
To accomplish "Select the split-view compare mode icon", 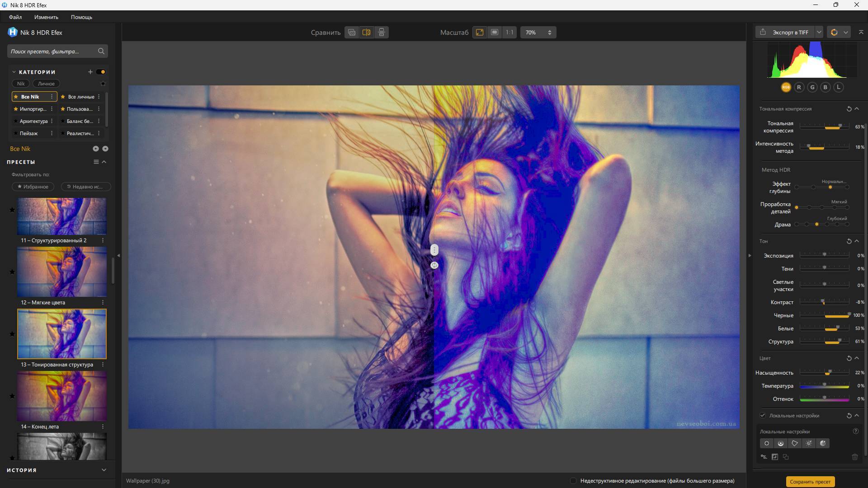I will pyautogui.click(x=367, y=33).
